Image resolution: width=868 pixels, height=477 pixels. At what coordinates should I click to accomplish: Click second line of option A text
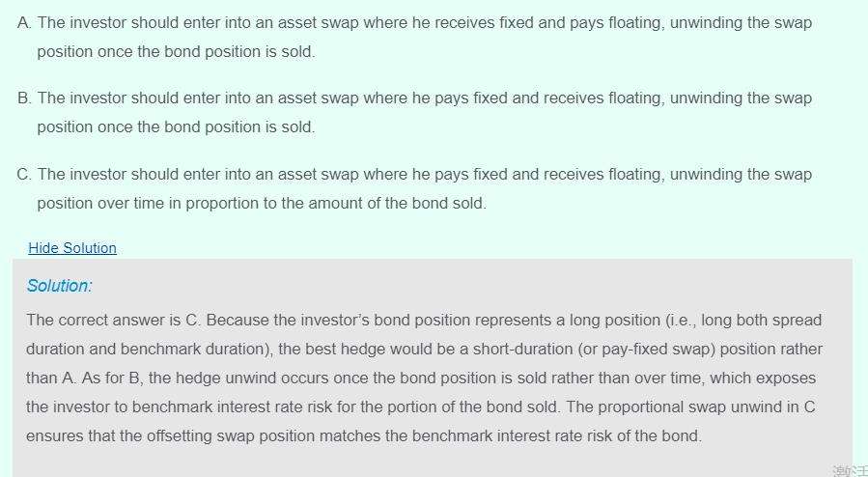coord(176,51)
